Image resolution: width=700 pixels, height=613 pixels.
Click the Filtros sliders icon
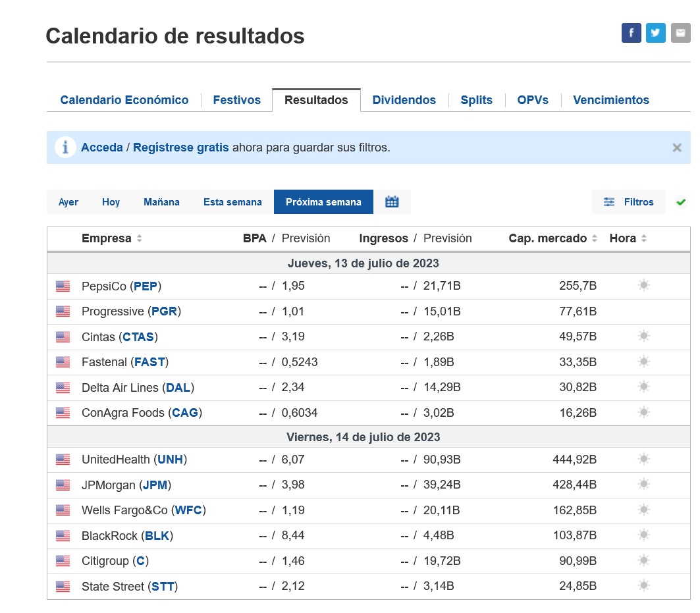click(609, 201)
